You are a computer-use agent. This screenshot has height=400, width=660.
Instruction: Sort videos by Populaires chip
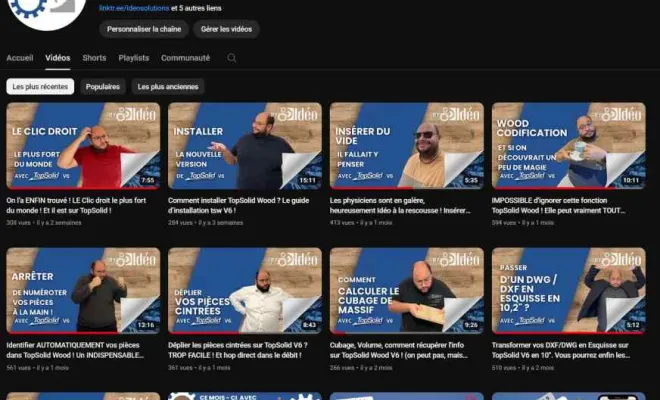coord(103,87)
